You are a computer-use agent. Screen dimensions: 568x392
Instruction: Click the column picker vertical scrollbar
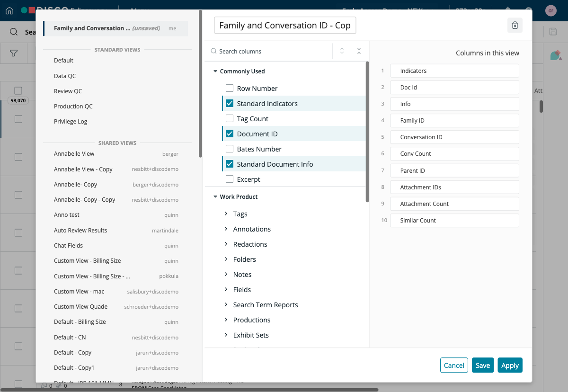click(x=367, y=132)
